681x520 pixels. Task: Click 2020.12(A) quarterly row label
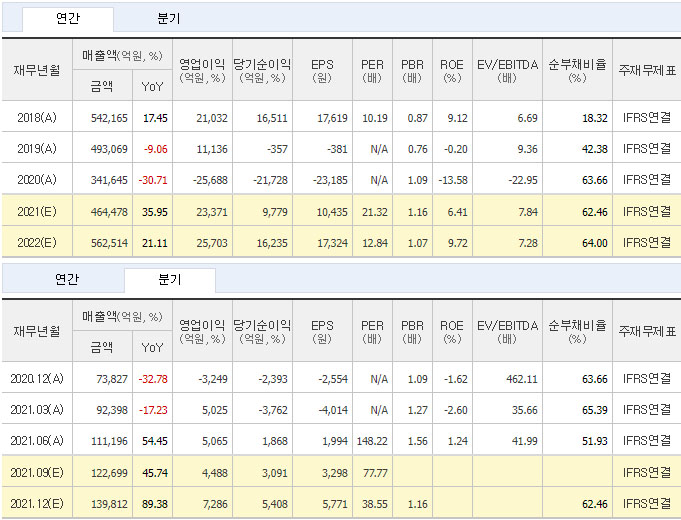(x=37, y=379)
